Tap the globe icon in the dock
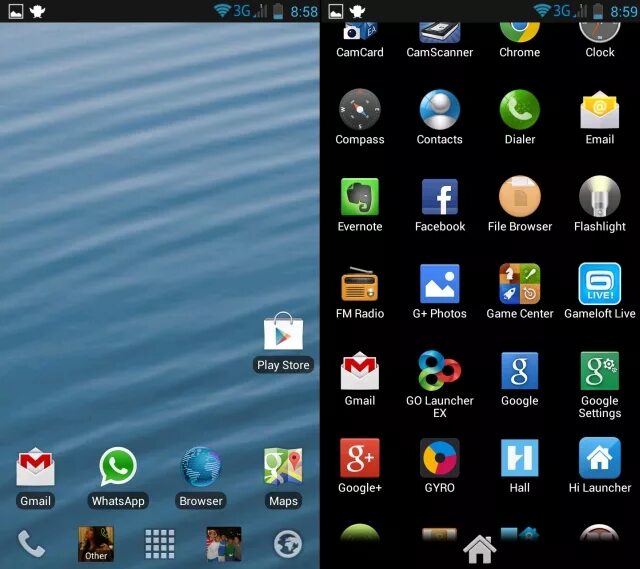This screenshot has height=569, width=640. pos(288,544)
